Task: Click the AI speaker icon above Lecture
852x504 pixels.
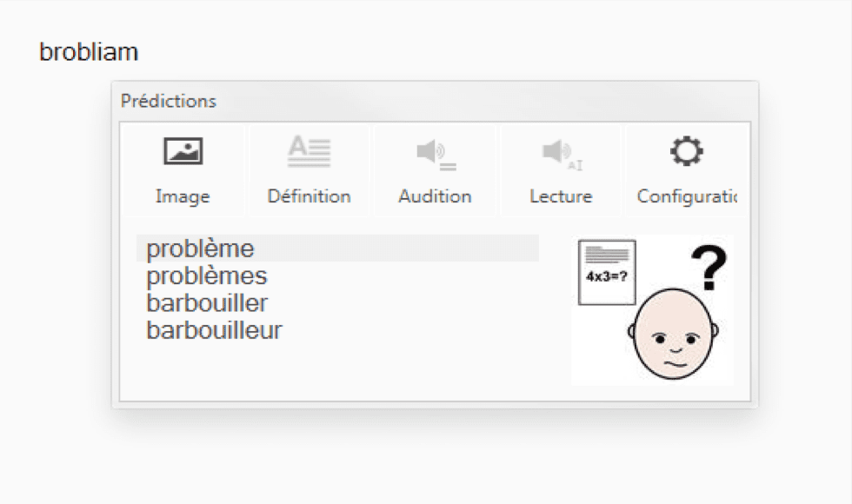Action: 561,149
